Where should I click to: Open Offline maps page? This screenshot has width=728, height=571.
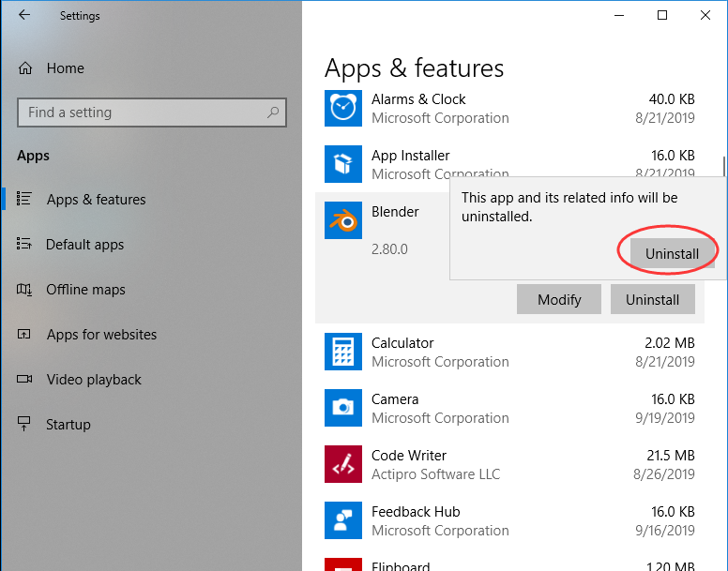pos(85,290)
